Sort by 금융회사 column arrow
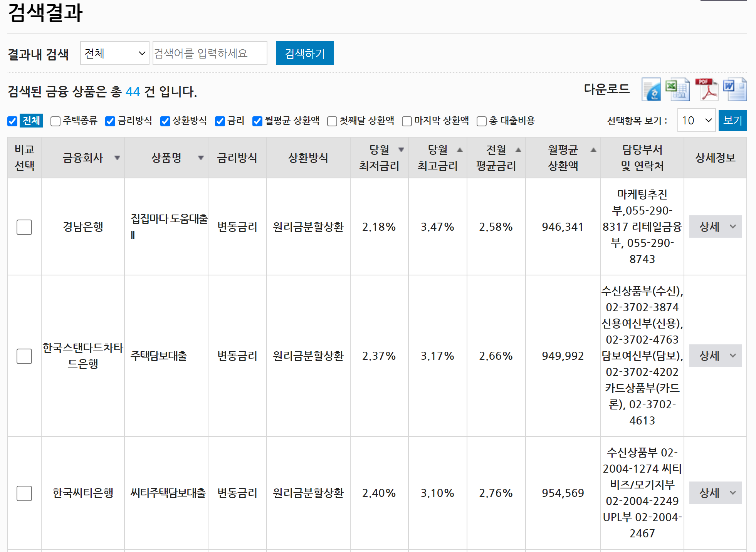Image resolution: width=756 pixels, height=552 pixels. [117, 158]
